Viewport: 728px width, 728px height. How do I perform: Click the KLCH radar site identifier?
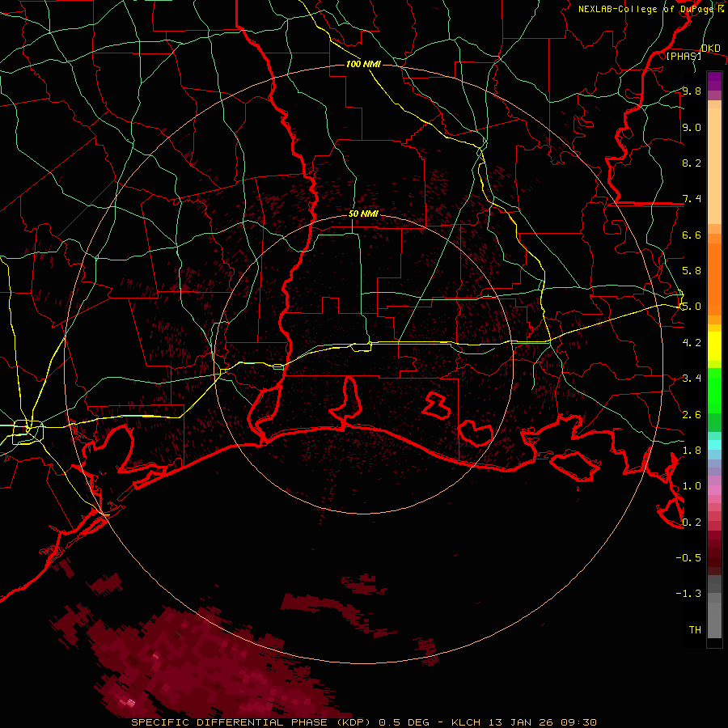[x=466, y=722]
